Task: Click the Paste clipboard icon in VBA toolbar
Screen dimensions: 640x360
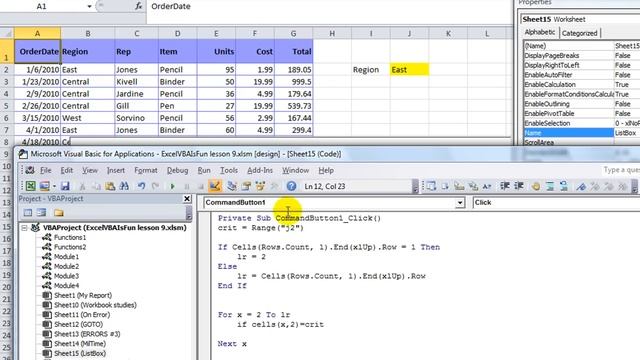Action: (x=110, y=186)
